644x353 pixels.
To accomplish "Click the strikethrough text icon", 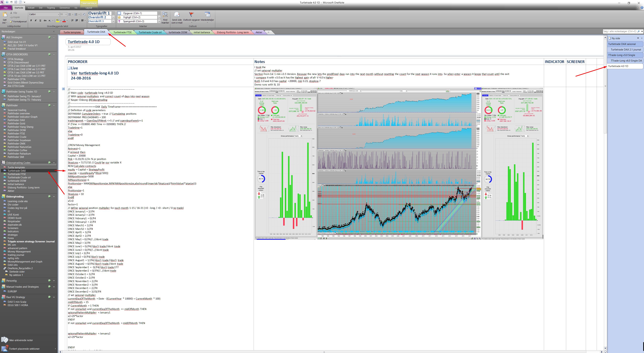I will point(45,20).
